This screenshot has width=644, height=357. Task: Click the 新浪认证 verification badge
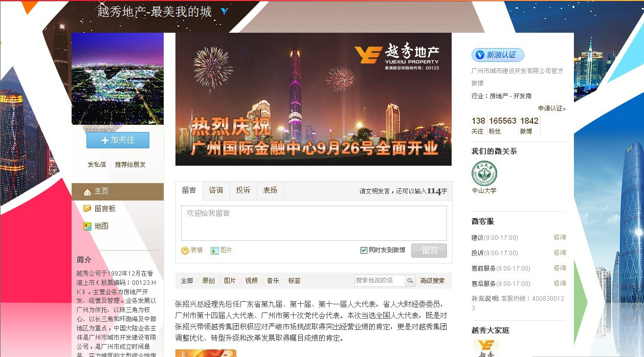click(498, 55)
